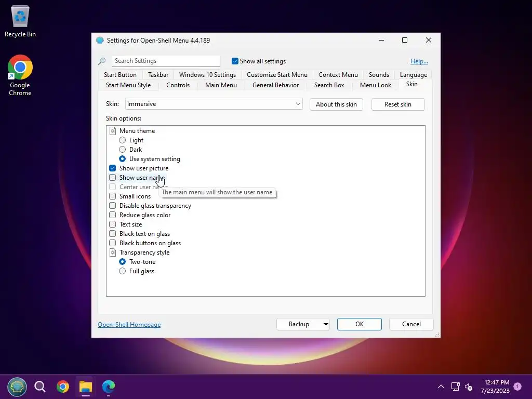The image size is (532, 399).
Task: Click the search magnifier icon in settings
Action: (102, 61)
